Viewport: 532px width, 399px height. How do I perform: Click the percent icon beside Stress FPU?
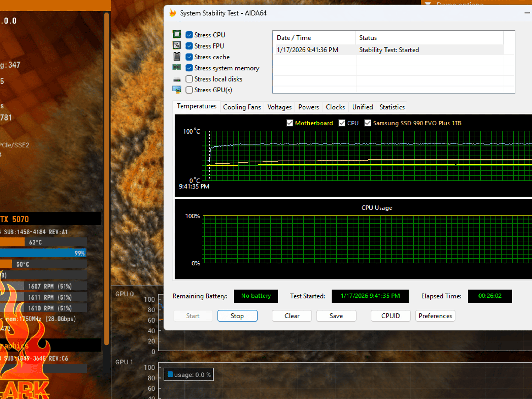point(177,45)
